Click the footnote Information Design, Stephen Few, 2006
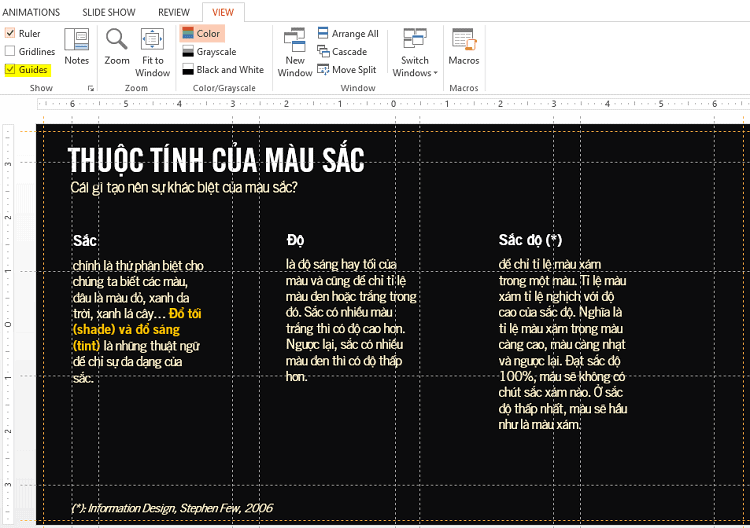Image resolution: width=750 pixels, height=528 pixels. (173, 508)
